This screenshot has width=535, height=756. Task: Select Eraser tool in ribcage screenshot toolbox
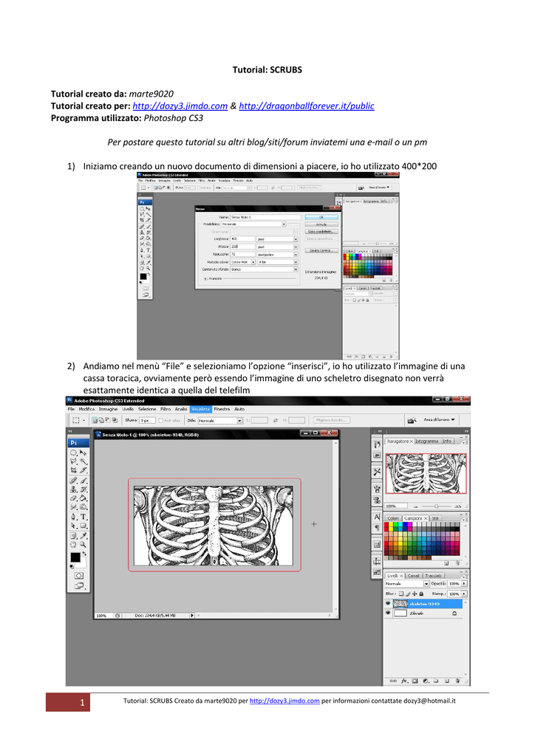click(73, 498)
